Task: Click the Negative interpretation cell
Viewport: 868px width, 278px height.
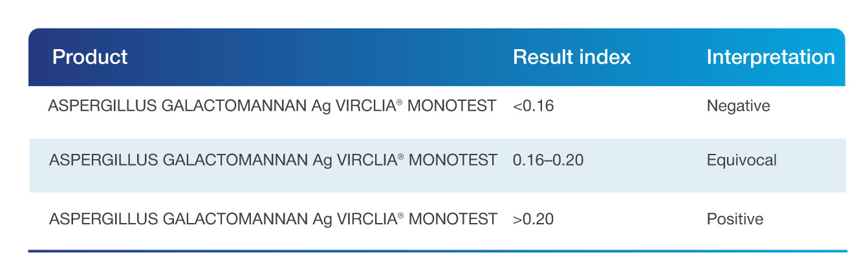Action: [x=739, y=106]
